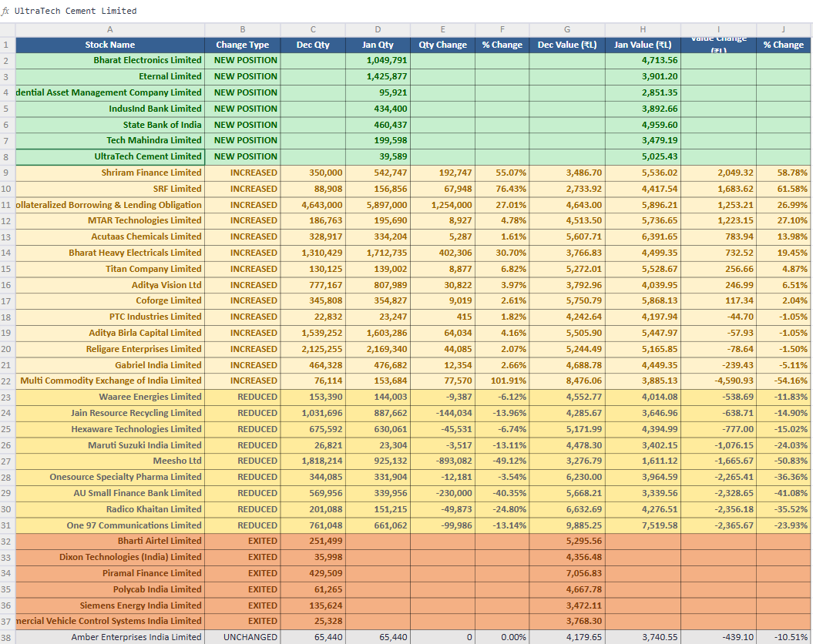Select the One 97 Communications Limited cell
The width and height of the screenshot is (813, 644).
tap(110, 525)
